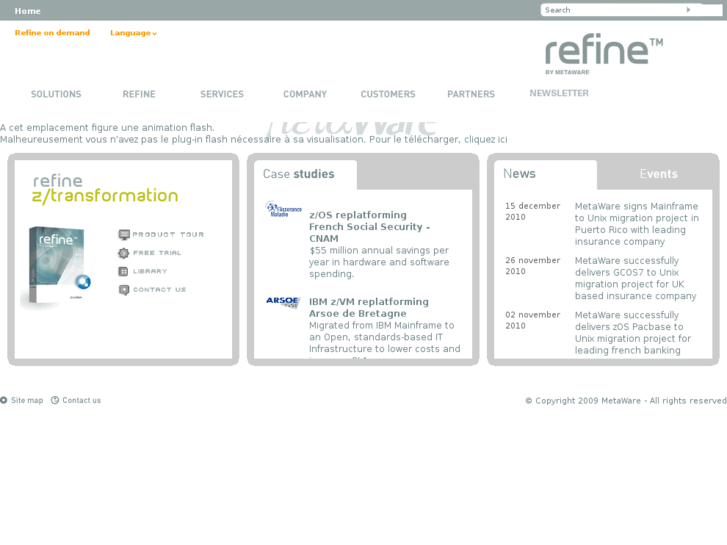Open the SOLUTIONS menu
The height and width of the screenshot is (545, 727).
(x=56, y=94)
